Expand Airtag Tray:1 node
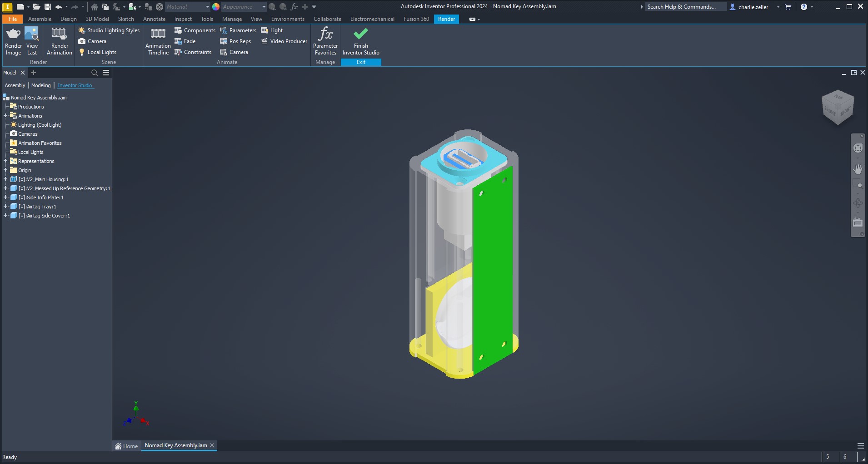 [x=5, y=207]
